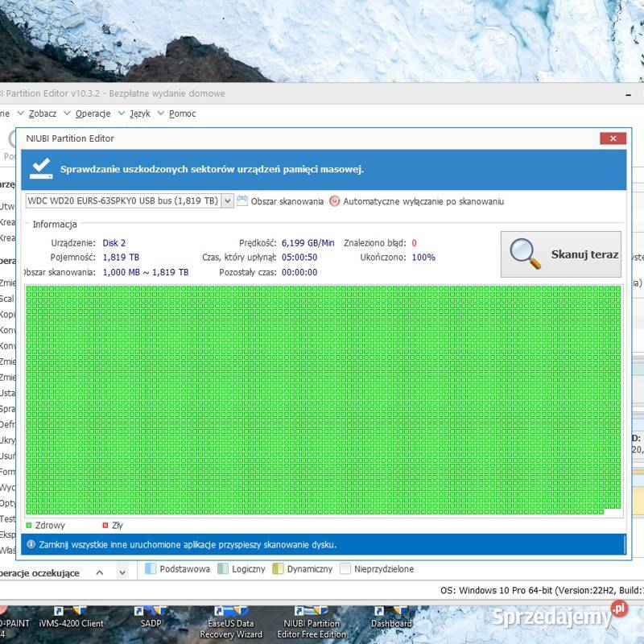Open EaseUS Data Recovery Wizard desktop shortcut

(231, 623)
